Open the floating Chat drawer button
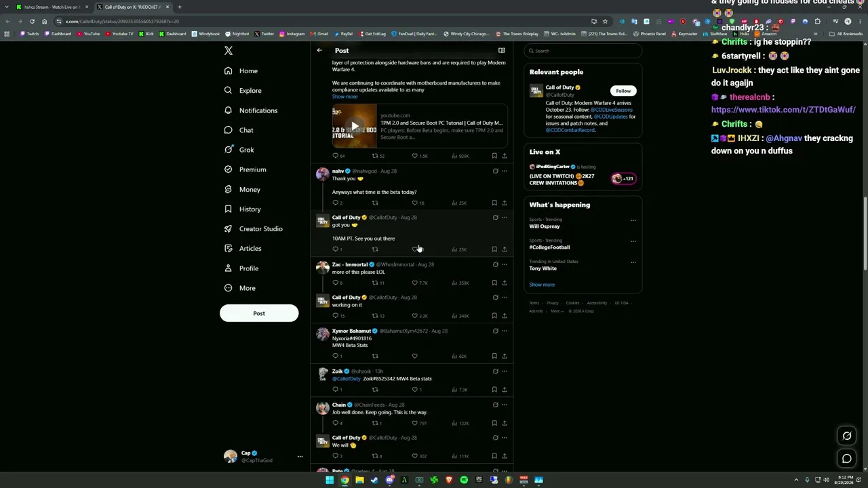868x488 pixels. (x=847, y=459)
